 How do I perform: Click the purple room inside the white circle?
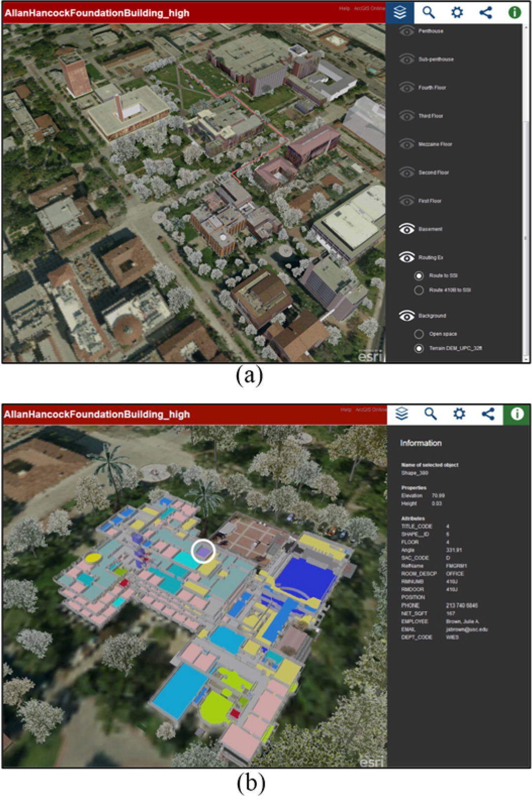tap(203, 552)
